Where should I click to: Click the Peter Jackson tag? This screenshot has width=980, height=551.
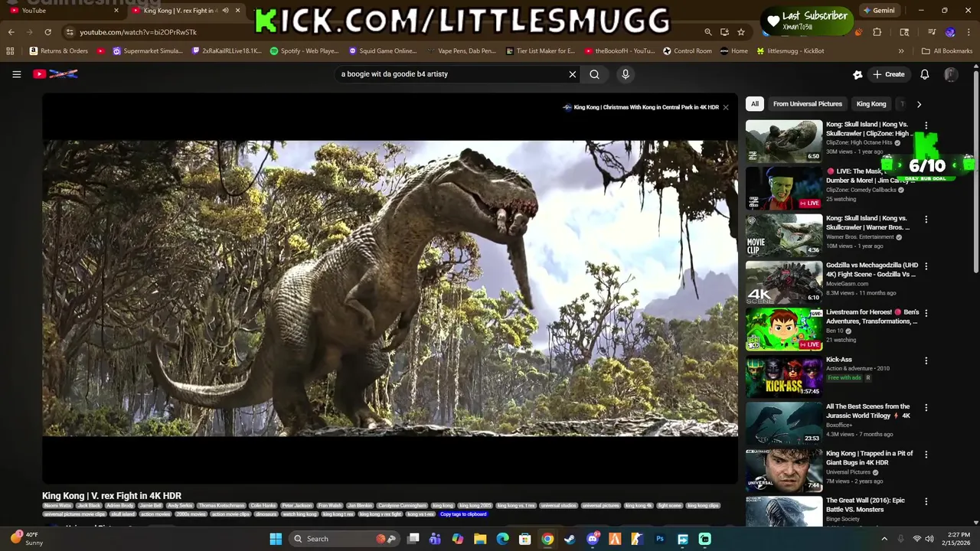pos(296,506)
